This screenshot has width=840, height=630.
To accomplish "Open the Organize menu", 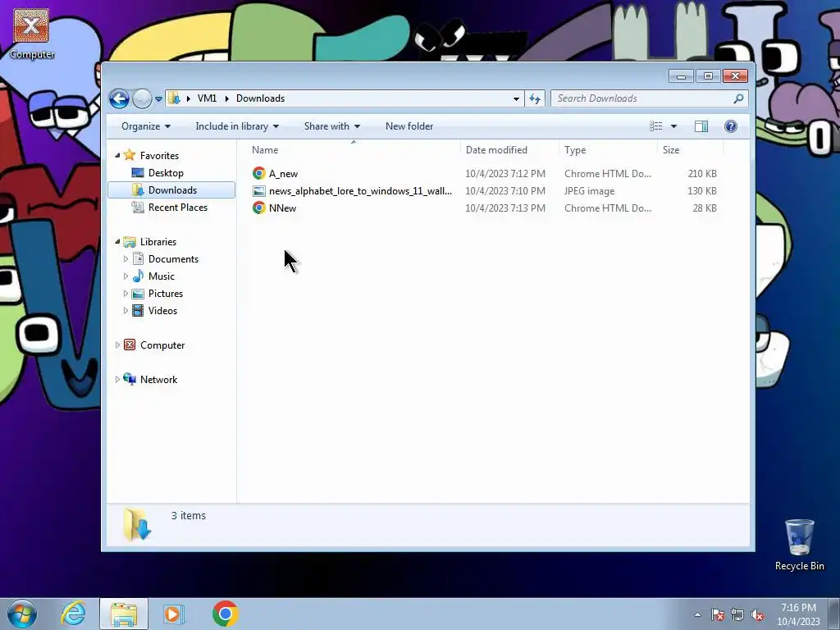I will (146, 126).
